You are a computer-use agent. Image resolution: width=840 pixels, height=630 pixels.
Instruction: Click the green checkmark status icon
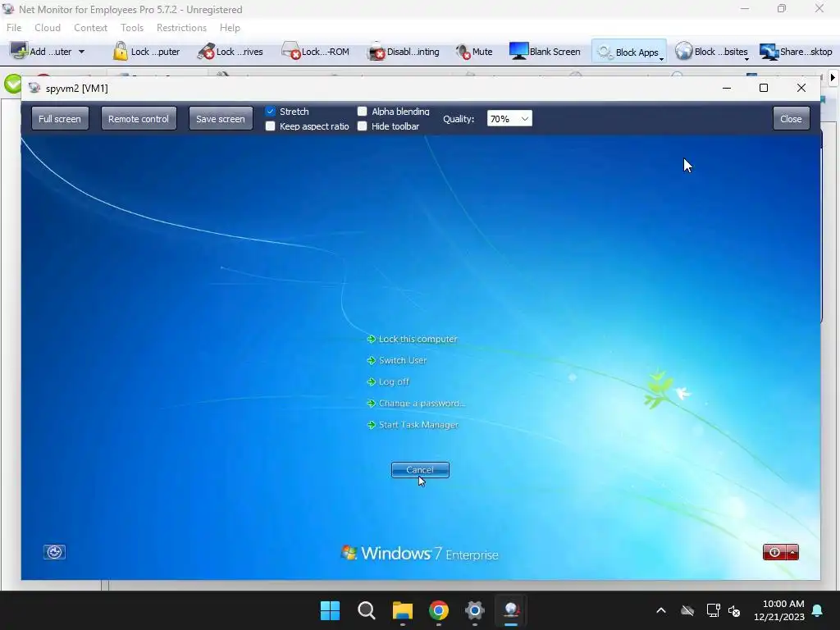pyautogui.click(x=13, y=84)
